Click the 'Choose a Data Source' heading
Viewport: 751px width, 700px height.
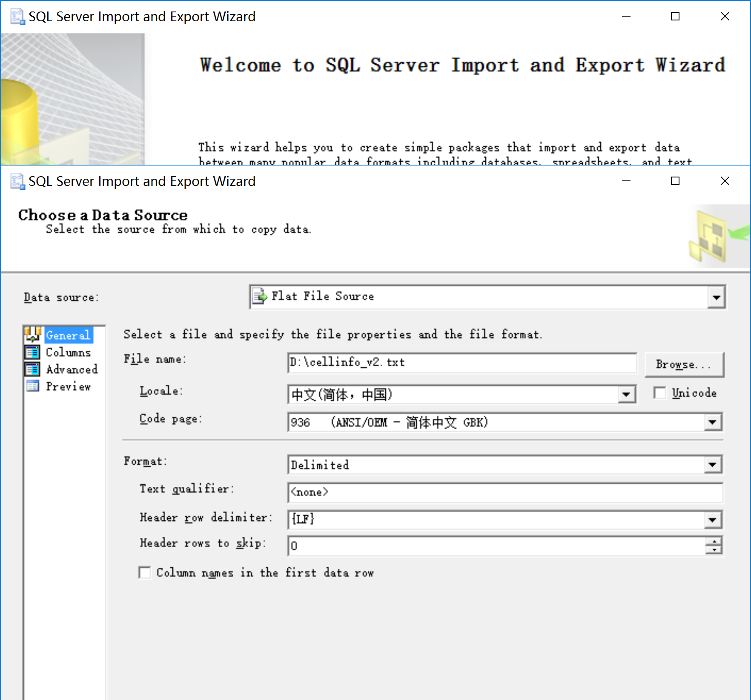coord(103,215)
